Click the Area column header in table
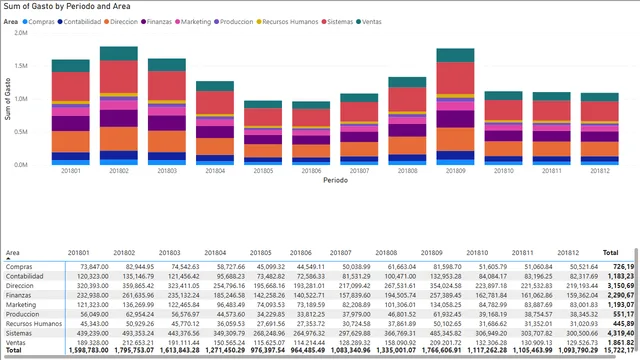This screenshot has height=360, width=640. click(13, 253)
